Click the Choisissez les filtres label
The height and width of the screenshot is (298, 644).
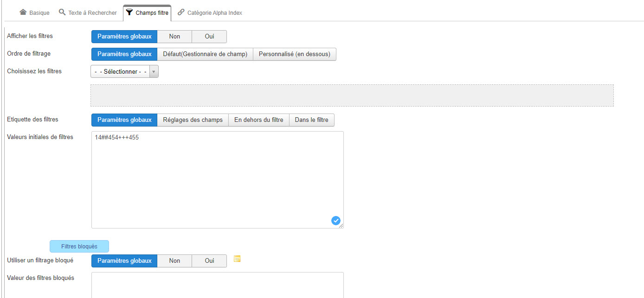34,71
